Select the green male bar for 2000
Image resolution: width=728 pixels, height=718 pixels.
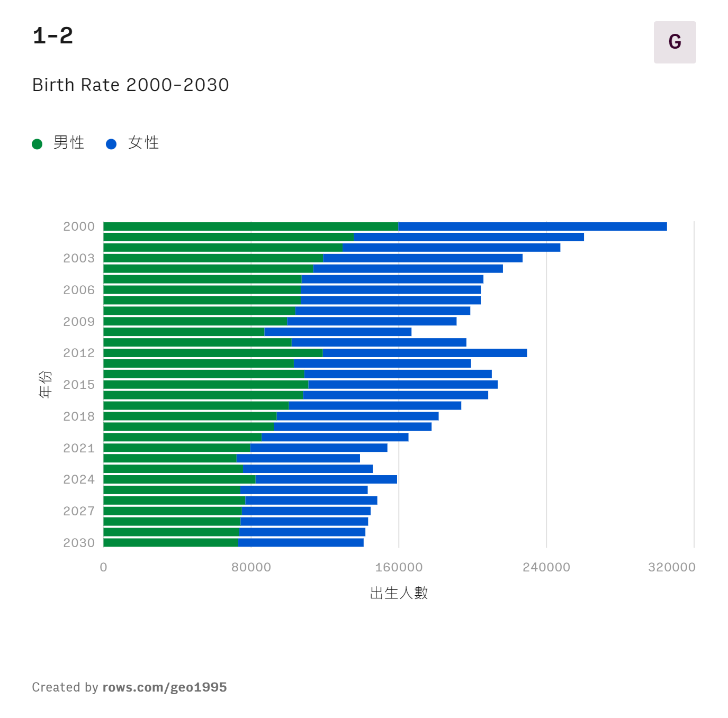(250, 226)
